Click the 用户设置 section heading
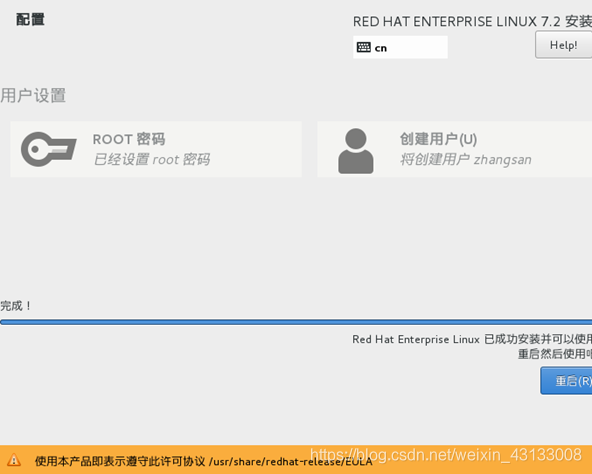The width and height of the screenshot is (592, 474). point(33,95)
